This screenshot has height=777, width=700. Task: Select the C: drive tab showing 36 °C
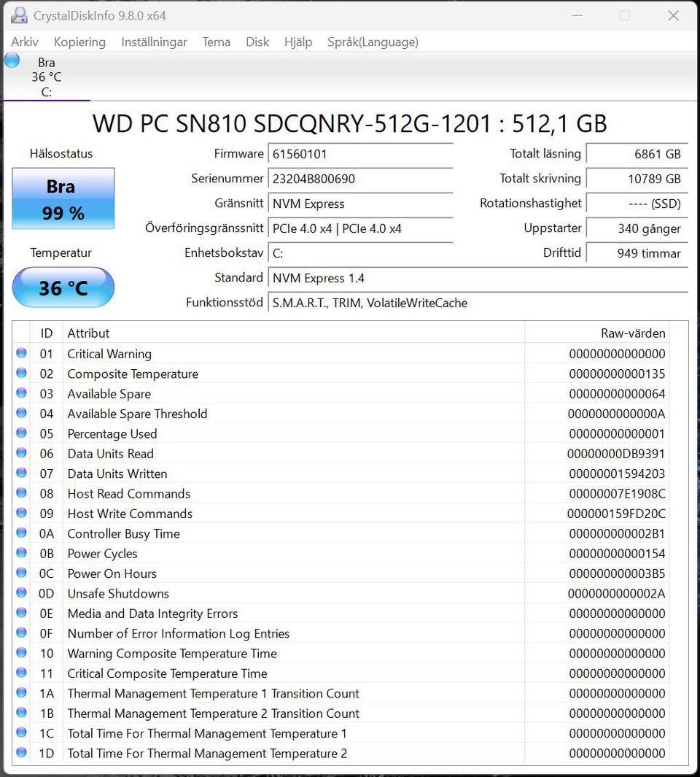(x=47, y=77)
